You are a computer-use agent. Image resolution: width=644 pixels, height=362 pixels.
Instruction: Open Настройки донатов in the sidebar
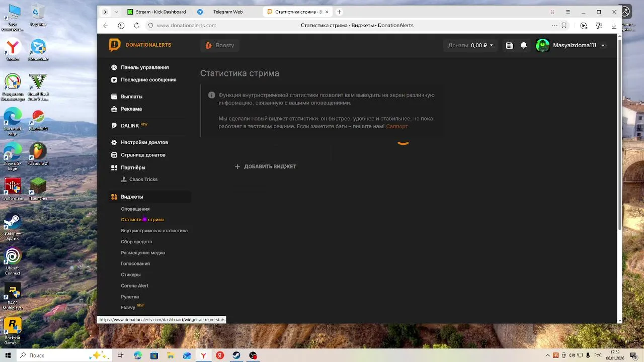(x=144, y=142)
